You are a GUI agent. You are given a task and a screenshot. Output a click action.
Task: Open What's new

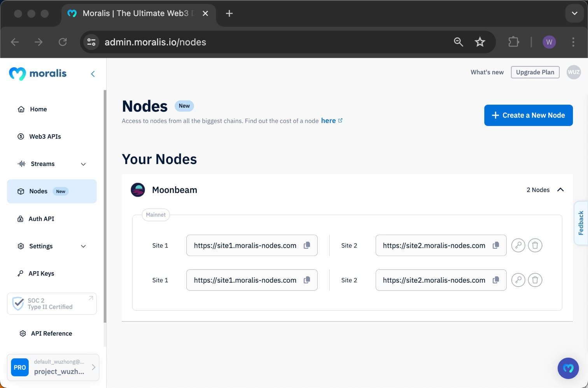click(487, 72)
